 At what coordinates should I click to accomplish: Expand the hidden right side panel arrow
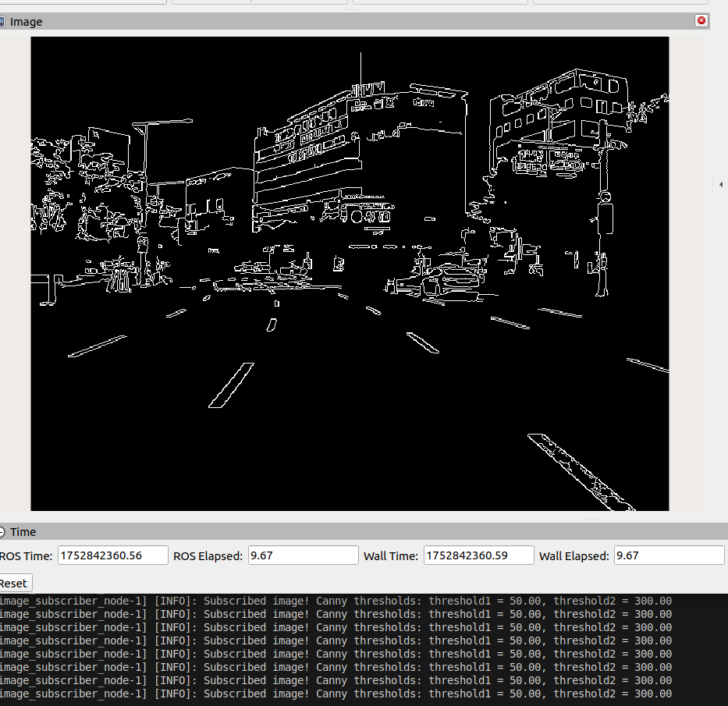point(720,185)
